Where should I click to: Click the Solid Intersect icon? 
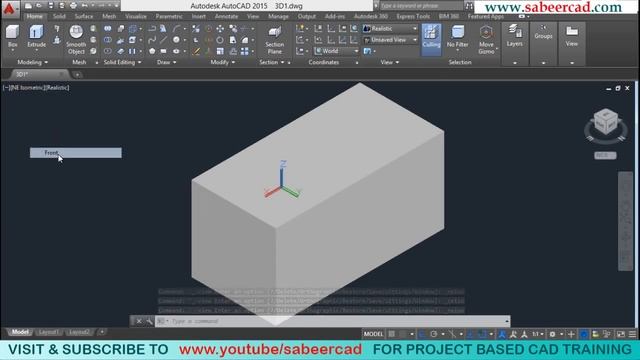point(107,51)
